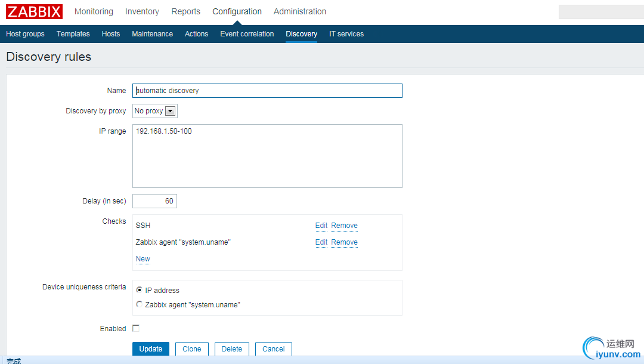644x364 pixels.
Task: Click the Delay (in sec) field
Action: point(155,201)
